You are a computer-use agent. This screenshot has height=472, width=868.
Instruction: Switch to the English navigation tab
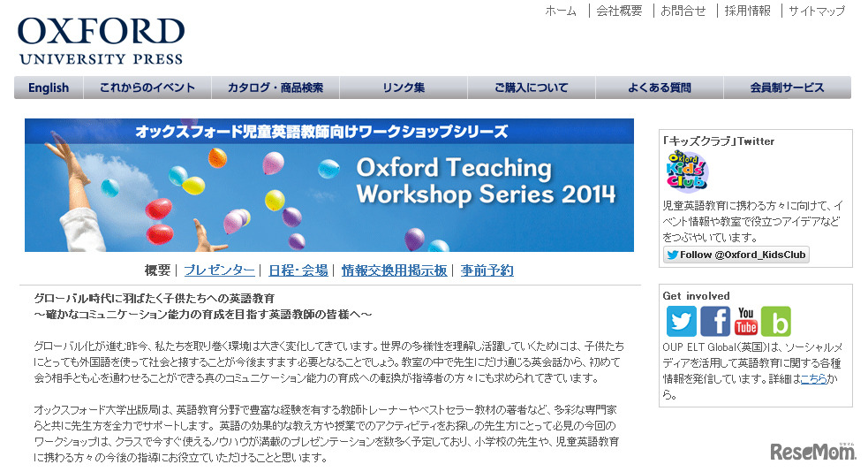[x=49, y=88]
